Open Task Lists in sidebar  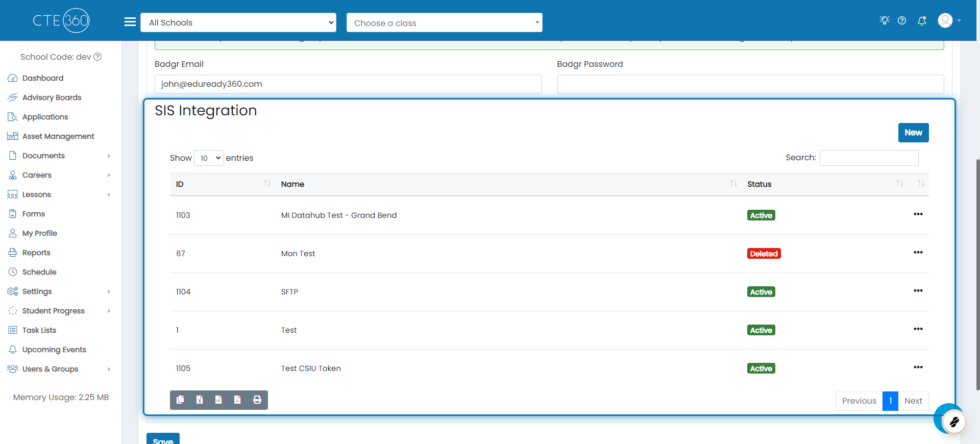39,330
